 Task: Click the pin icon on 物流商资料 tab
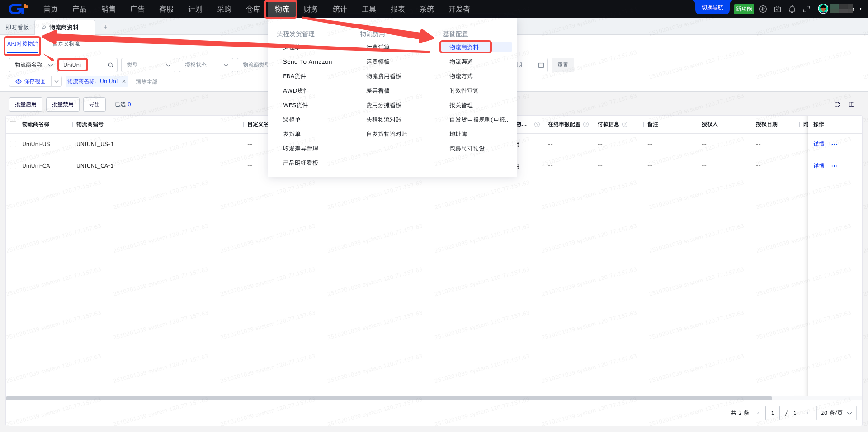(x=44, y=28)
